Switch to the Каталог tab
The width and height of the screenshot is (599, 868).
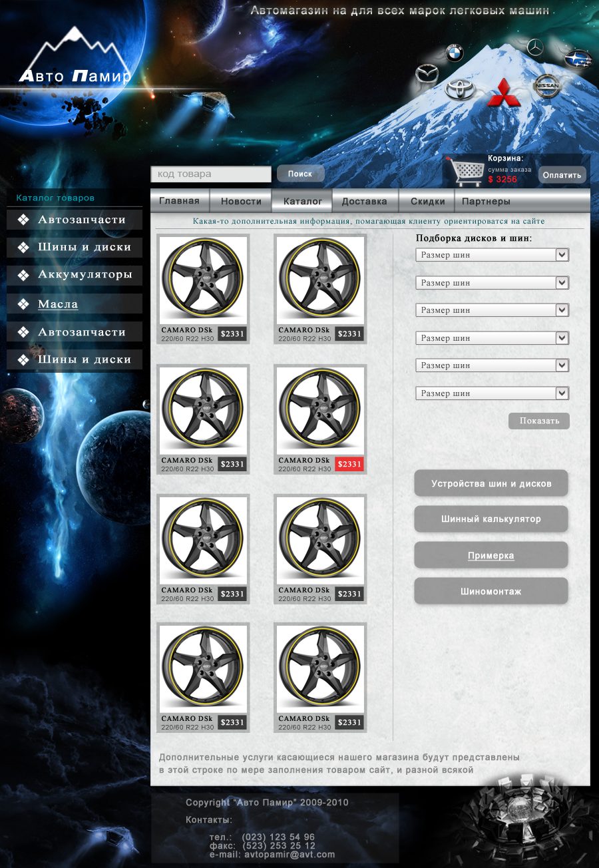[x=302, y=201]
